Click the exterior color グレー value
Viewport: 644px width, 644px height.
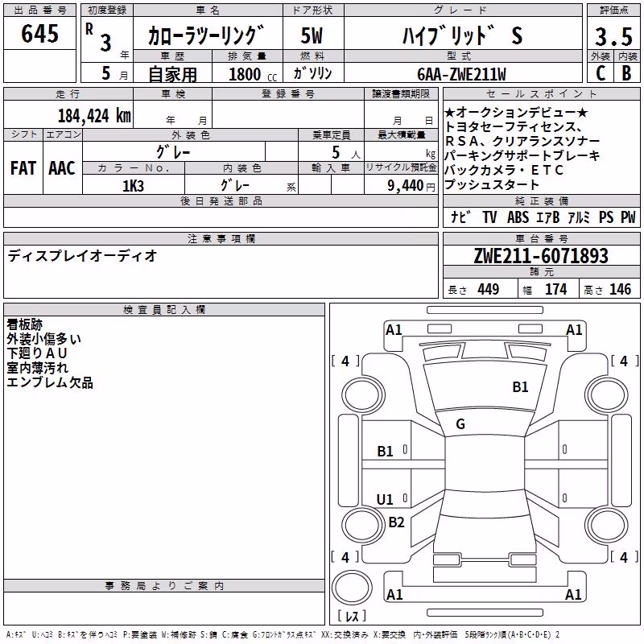[173, 152]
